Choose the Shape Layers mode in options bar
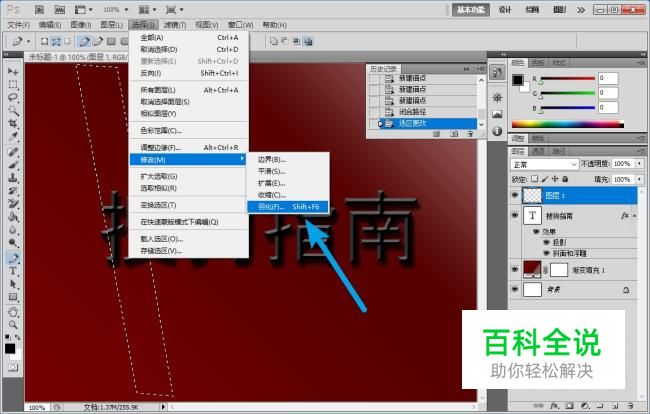Screen dimensions: 650x414 click(x=44, y=41)
